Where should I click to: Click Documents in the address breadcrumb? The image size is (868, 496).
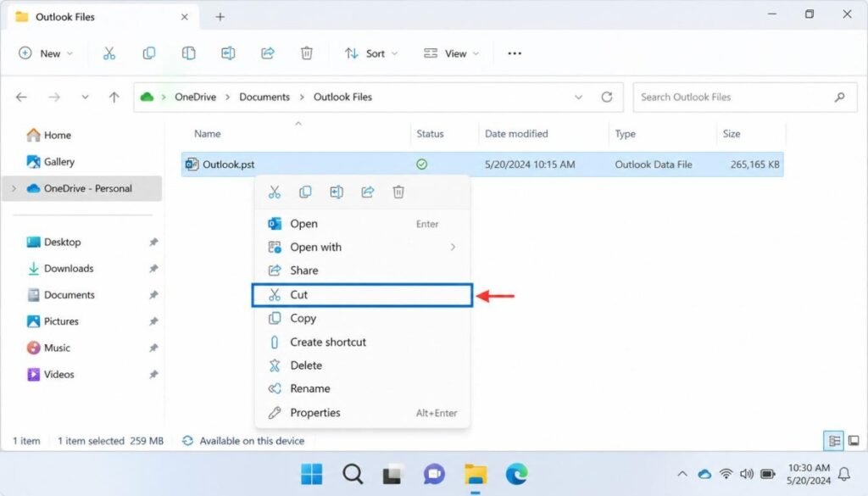[264, 97]
